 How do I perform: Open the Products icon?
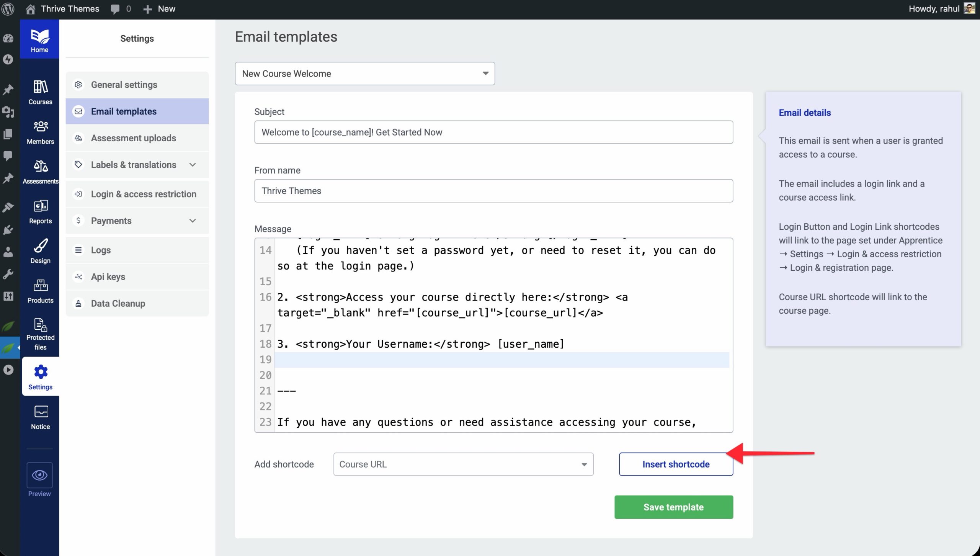click(40, 285)
